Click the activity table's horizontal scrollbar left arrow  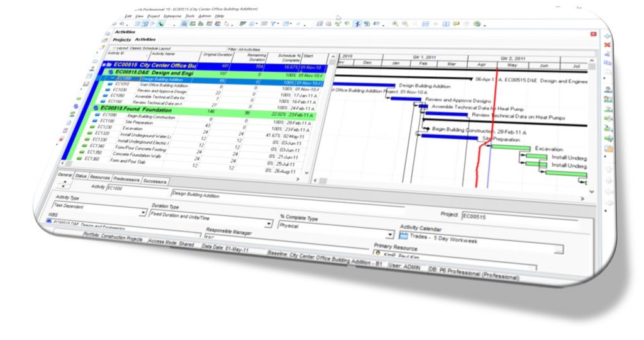point(64,163)
